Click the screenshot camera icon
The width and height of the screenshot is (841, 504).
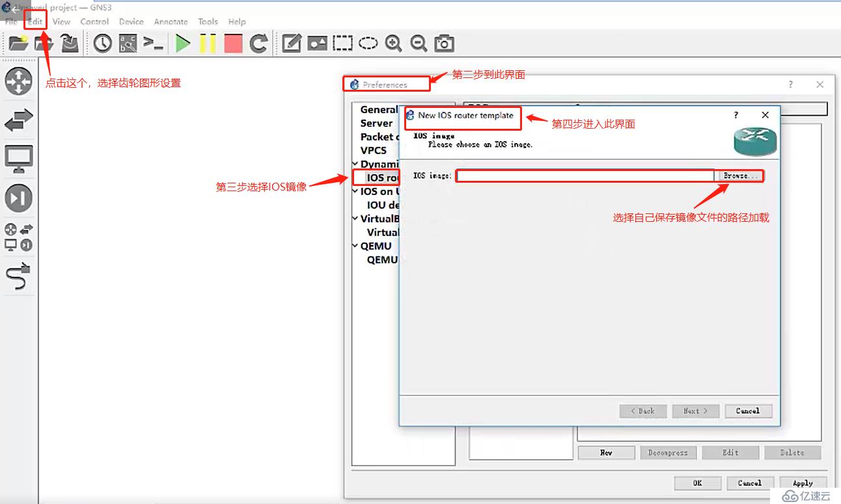444,44
